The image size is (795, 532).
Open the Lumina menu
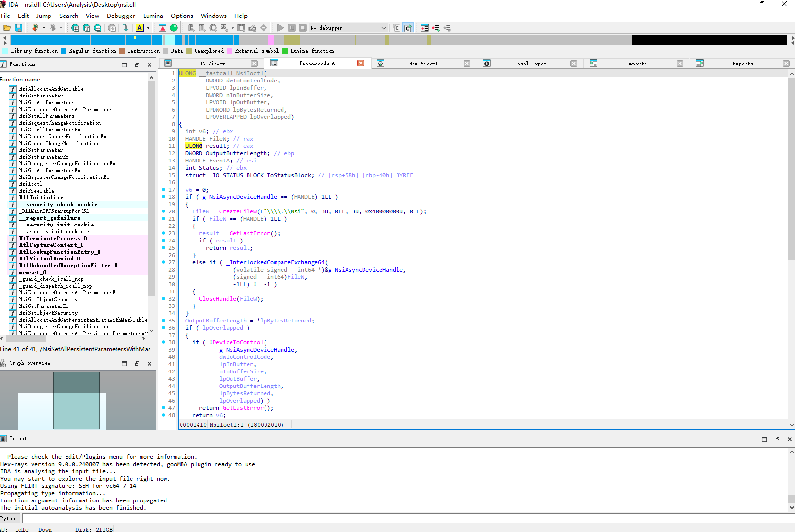(x=153, y=16)
